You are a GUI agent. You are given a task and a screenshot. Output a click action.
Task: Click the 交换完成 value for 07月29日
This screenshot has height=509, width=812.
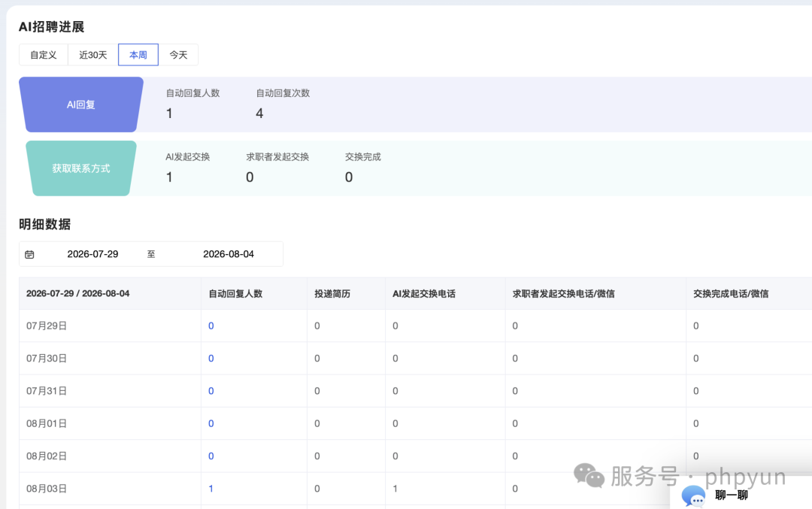click(696, 326)
